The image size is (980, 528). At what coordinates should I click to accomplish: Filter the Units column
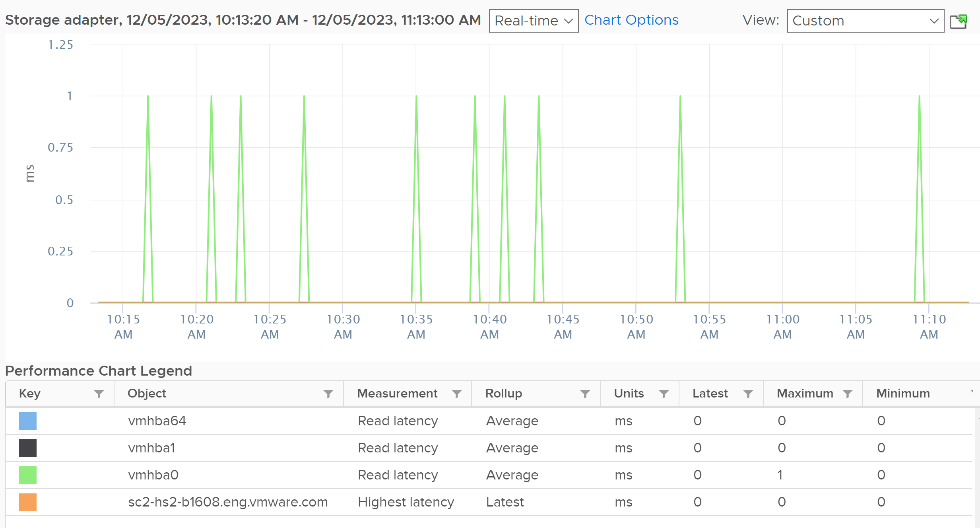664,394
